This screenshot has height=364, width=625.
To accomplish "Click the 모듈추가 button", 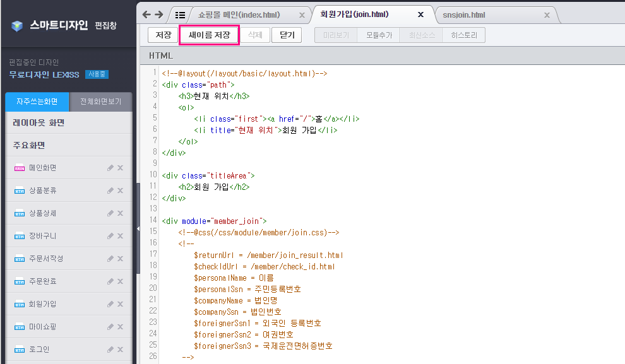I will [x=379, y=35].
